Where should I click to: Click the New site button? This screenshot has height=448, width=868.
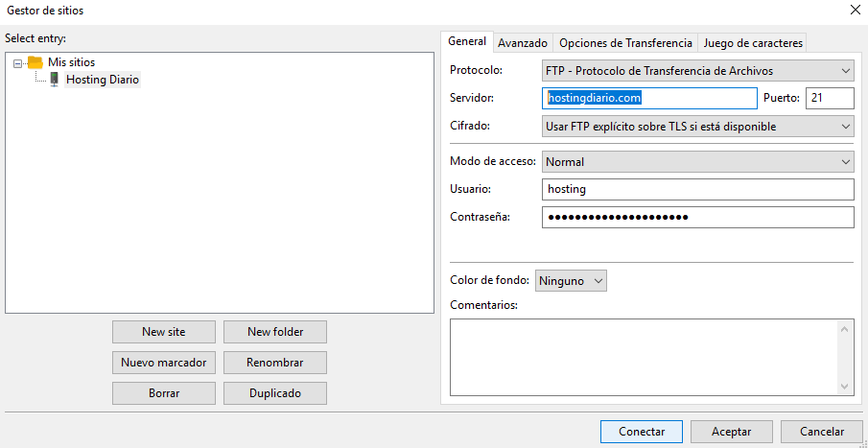[x=164, y=332]
